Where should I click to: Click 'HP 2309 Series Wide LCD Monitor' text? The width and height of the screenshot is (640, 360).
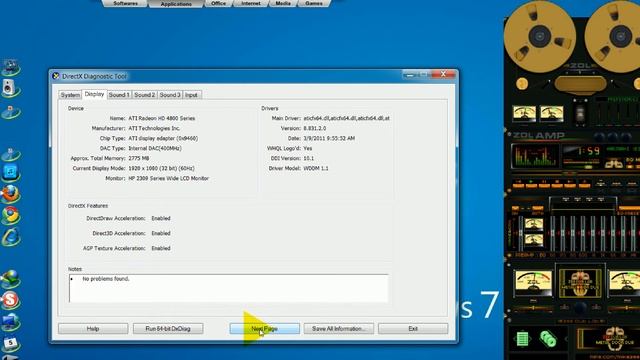click(x=169, y=178)
